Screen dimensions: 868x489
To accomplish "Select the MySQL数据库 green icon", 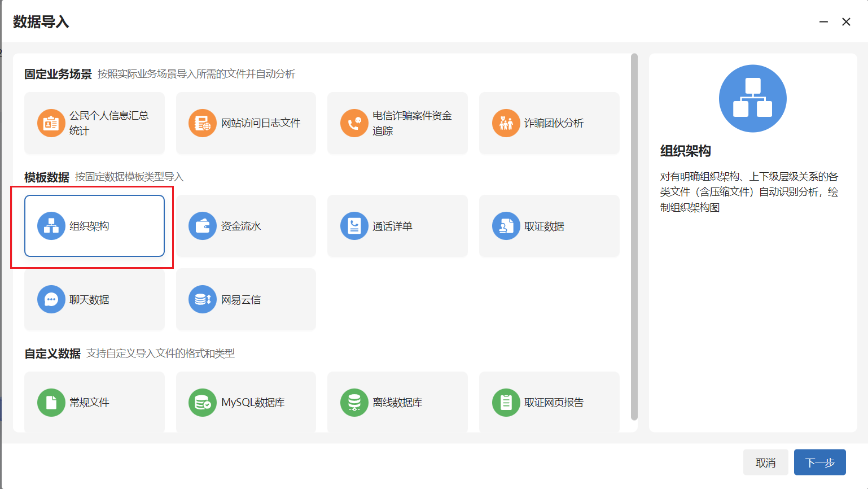I will [202, 402].
